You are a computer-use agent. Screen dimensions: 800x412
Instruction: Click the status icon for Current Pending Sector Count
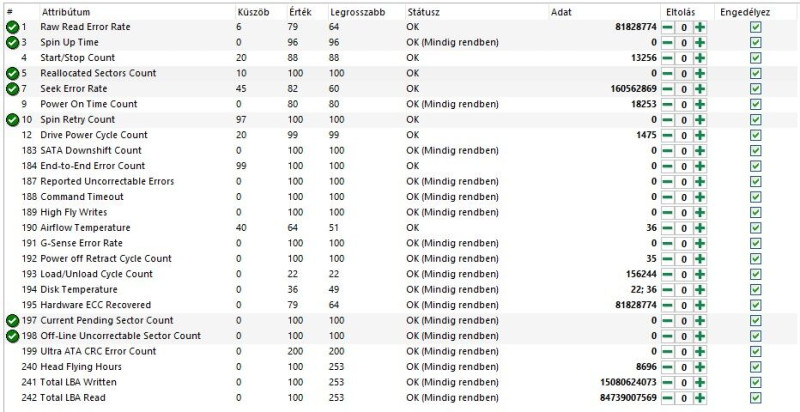[12, 320]
